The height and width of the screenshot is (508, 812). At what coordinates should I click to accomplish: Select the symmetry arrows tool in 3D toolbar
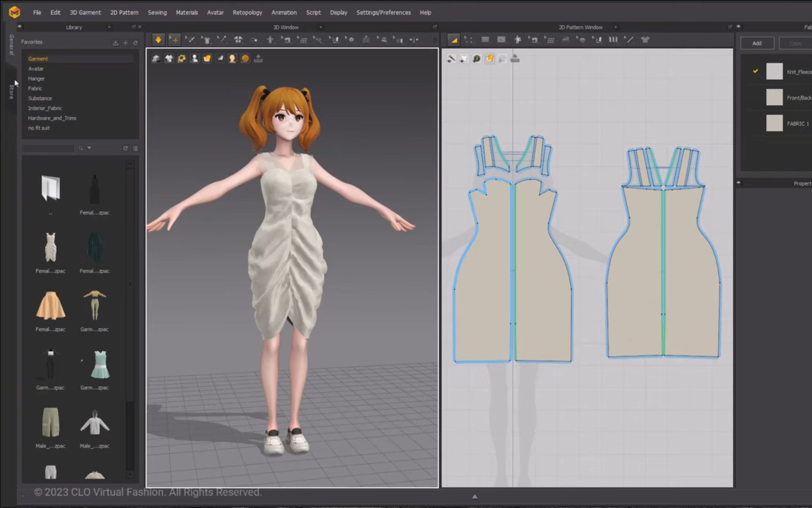point(414,40)
